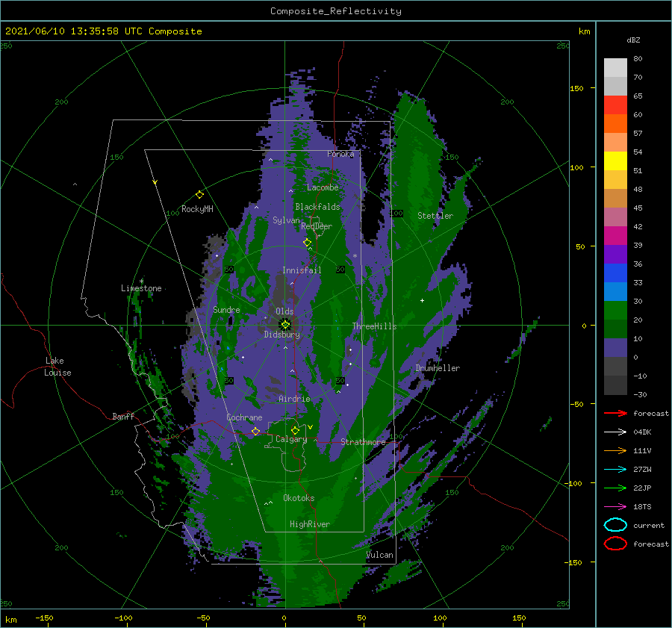672x628 pixels.
Task: Click the Sylvan label
Action: [286, 220]
